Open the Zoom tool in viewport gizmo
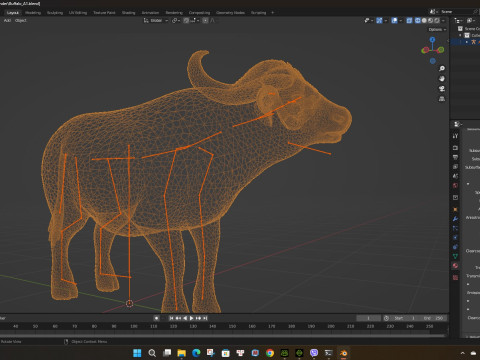480x360 pixels. click(x=442, y=68)
